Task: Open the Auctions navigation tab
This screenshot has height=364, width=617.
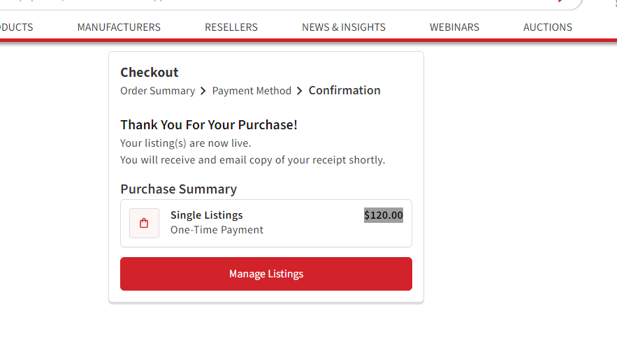Action: pyautogui.click(x=547, y=27)
